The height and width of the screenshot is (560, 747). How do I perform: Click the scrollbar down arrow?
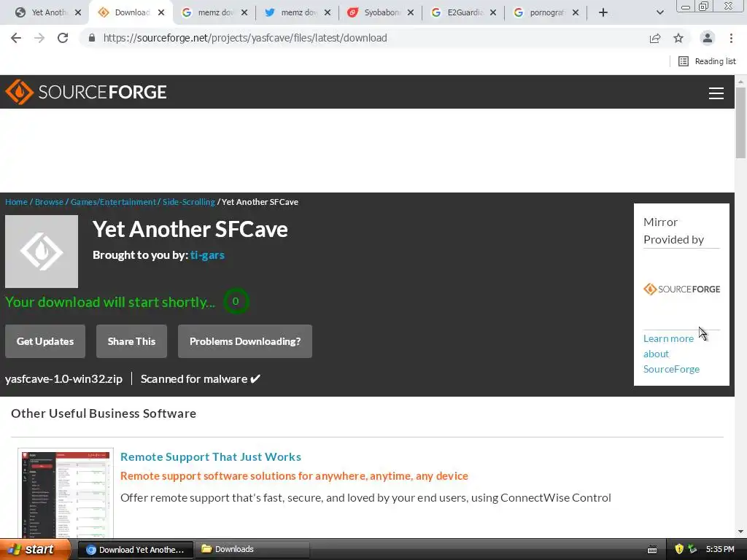[741, 532]
